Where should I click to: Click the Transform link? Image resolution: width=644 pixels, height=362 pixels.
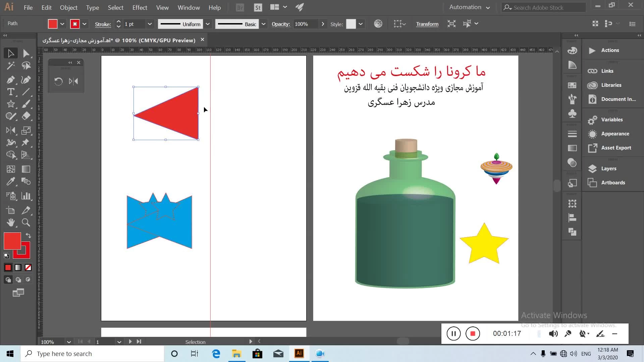pyautogui.click(x=427, y=24)
